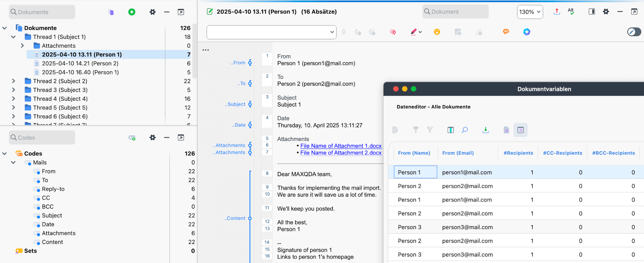Click the Dokumente search field
This screenshot has width=644, height=263.
pyautogui.click(x=42, y=12)
